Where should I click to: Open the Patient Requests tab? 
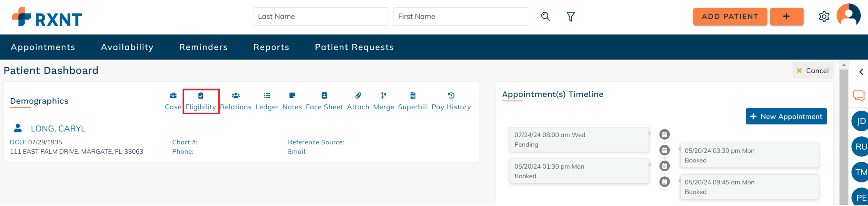[354, 47]
